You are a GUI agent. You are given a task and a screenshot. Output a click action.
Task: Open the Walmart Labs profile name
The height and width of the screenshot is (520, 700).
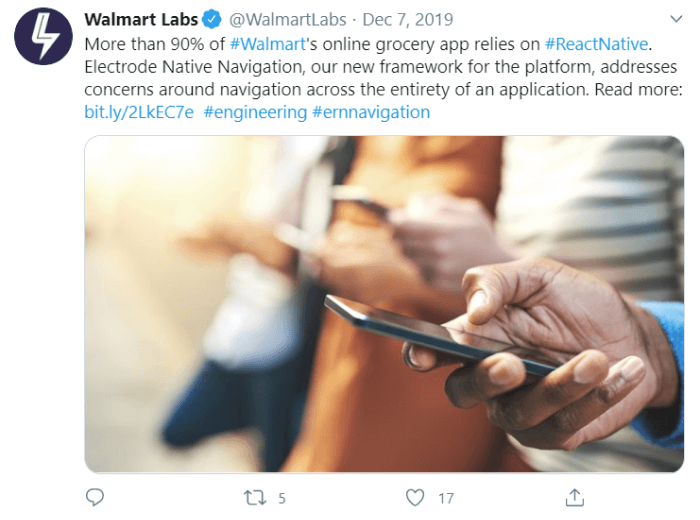click(x=141, y=19)
